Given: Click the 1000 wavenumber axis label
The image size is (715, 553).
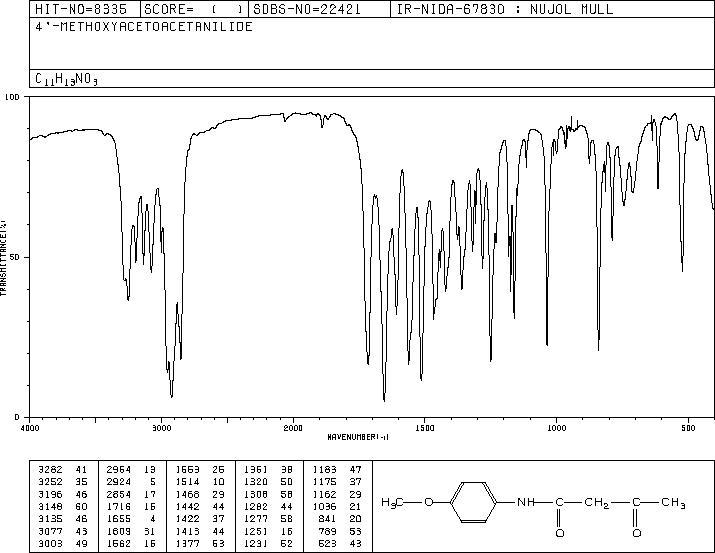Looking at the screenshot, I should pyautogui.click(x=556, y=428).
